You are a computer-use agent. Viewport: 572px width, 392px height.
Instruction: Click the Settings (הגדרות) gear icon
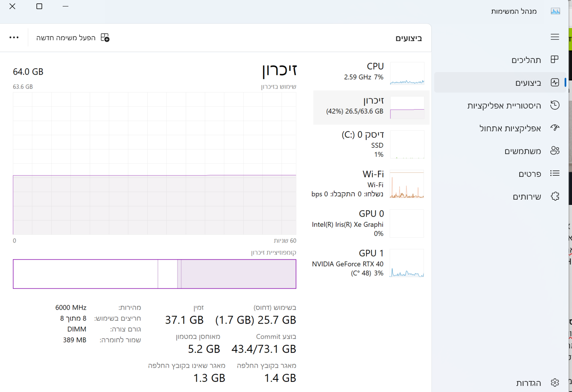tap(555, 383)
